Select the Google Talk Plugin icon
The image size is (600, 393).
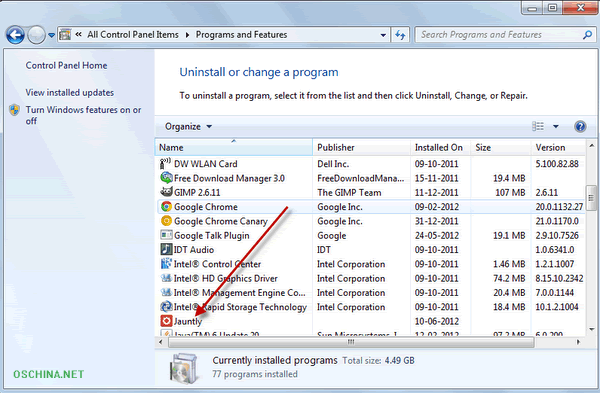pyautogui.click(x=166, y=235)
